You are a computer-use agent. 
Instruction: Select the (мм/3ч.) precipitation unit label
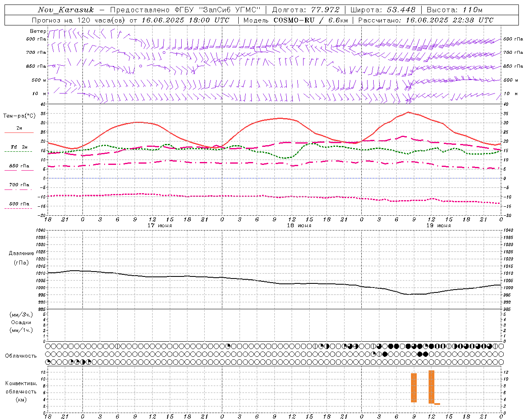21,315
